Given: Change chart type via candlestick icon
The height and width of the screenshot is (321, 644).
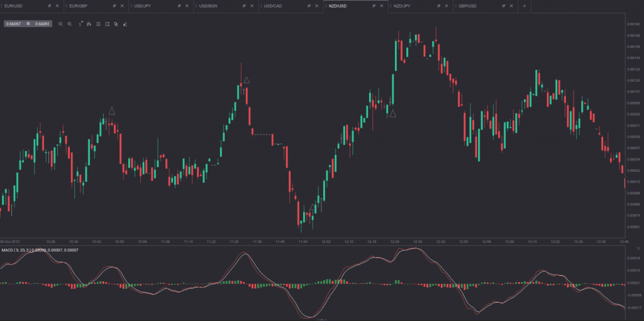Looking at the screenshot, I should 89,24.
